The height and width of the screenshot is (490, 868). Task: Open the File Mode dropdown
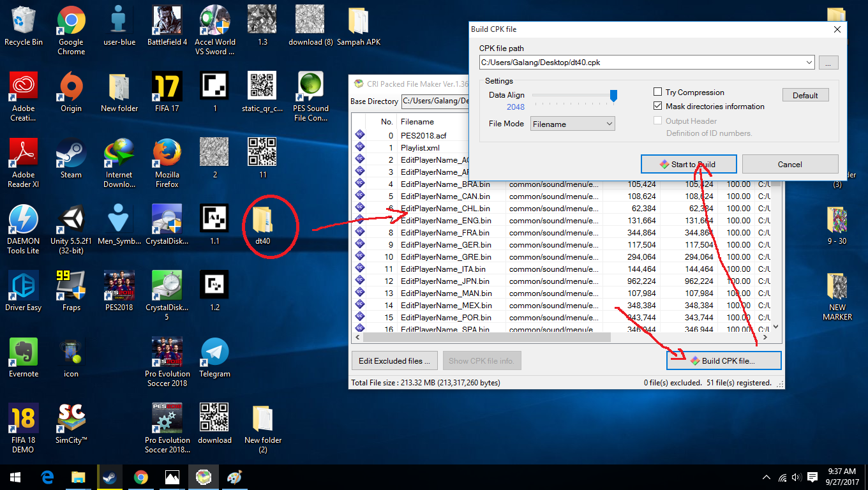572,124
